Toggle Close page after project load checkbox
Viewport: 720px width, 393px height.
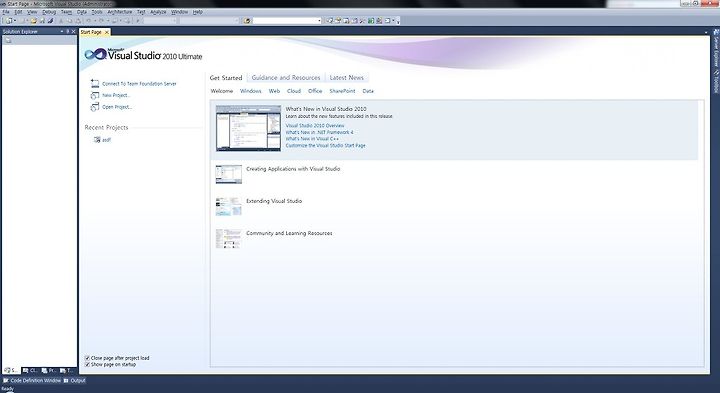[87, 358]
